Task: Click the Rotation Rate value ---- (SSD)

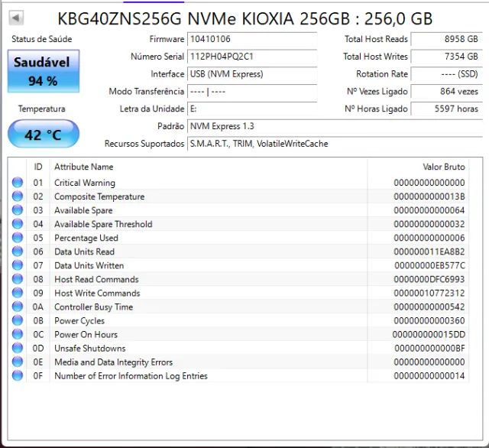Action: click(x=446, y=74)
